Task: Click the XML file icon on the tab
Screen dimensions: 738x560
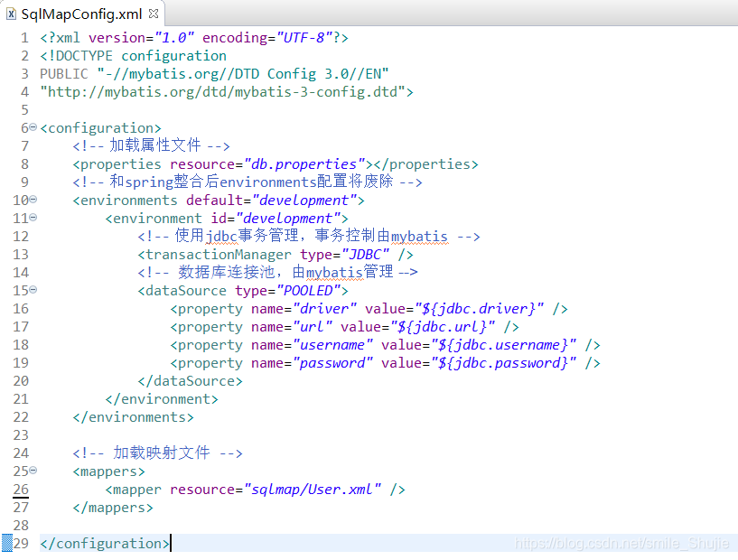Action: (12, 14)
